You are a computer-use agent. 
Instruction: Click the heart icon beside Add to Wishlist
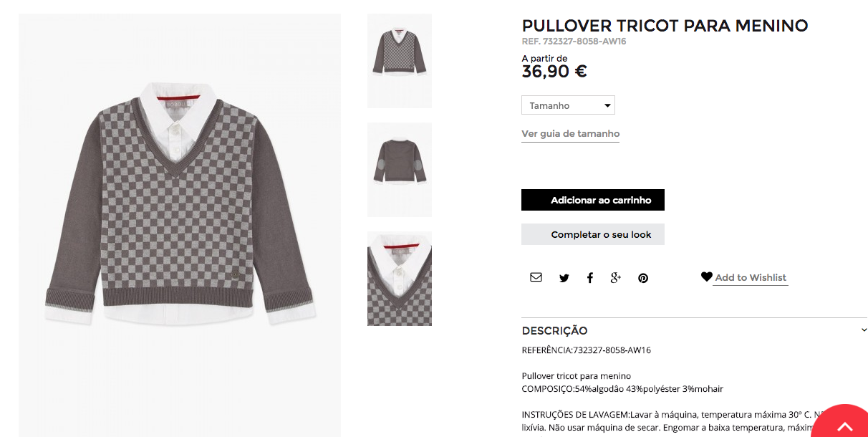pos(706,277)
